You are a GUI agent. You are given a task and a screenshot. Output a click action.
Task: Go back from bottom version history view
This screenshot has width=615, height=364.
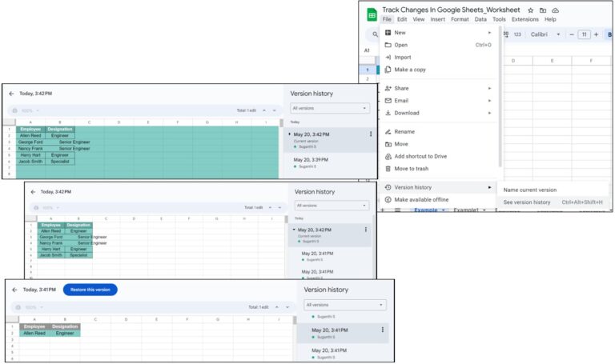point(14,290)
